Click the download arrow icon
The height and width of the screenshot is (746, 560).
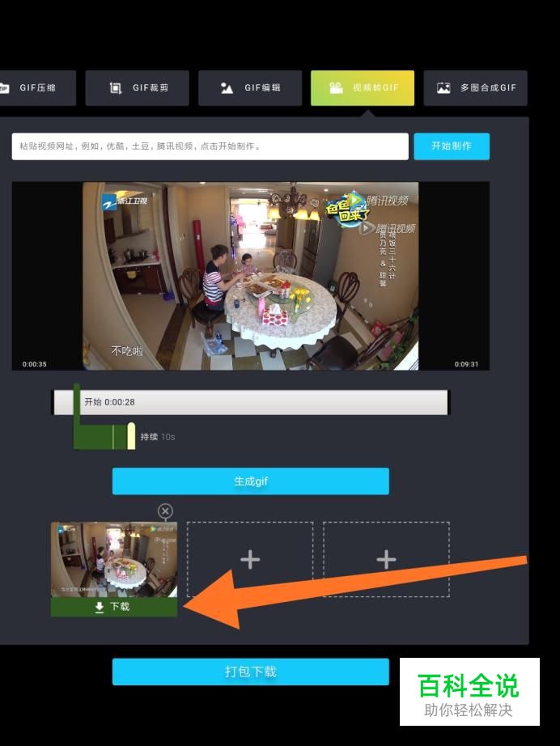[x=99, y=607]
